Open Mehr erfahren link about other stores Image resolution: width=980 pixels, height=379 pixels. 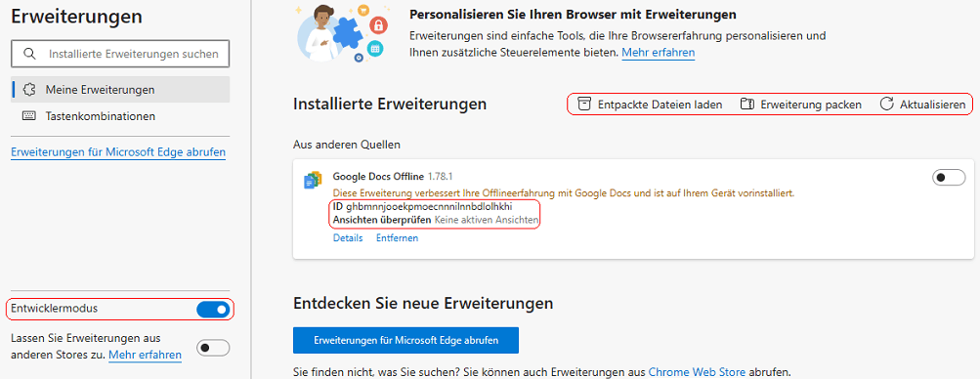(145, 355)
